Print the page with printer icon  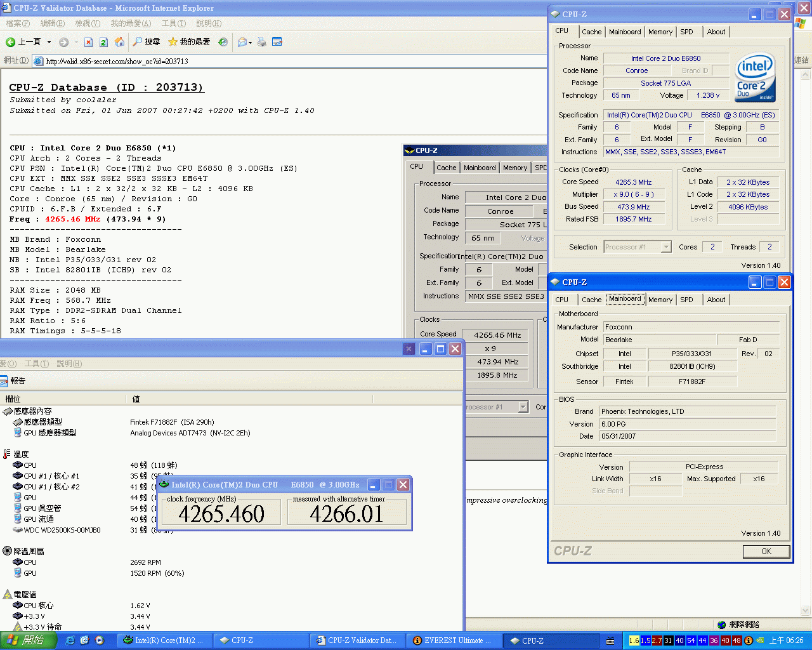pyautogui.click(x=261, y=42)
